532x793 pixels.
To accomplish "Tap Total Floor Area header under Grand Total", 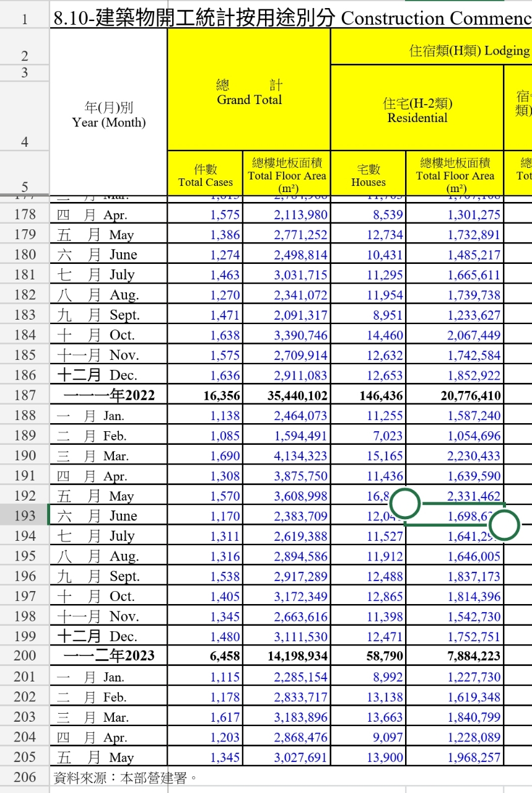I will tap(287, 174).
